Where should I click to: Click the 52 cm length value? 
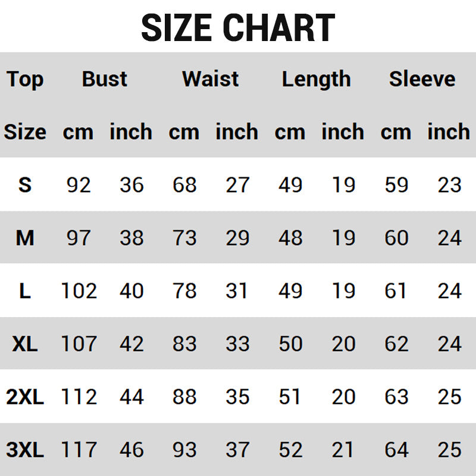click(x=290, y=450)
